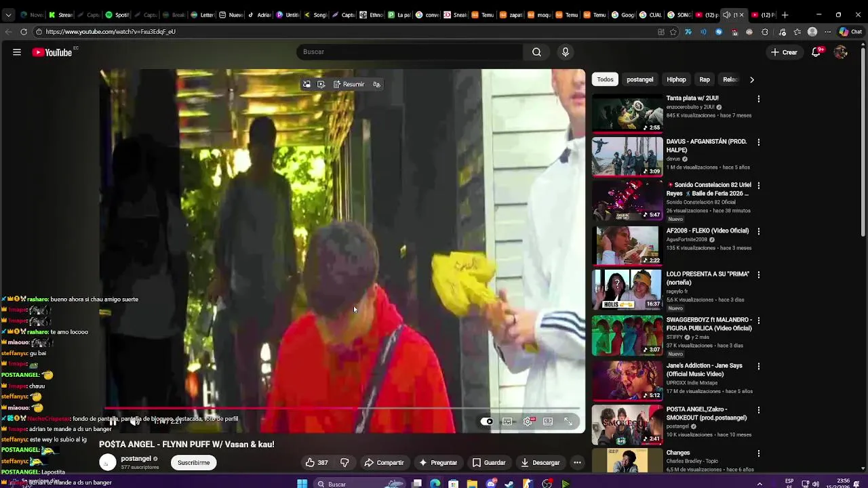Screen dimensions: 868x488
Task: Switch to the CUAL Google tab
Action: [x=652, y=15]
